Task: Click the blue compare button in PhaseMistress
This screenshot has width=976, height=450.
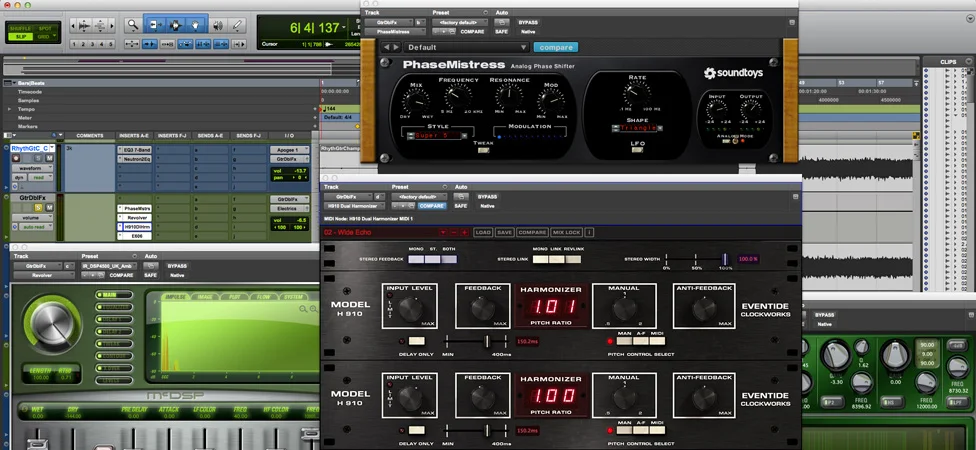Action: [556, 47]
